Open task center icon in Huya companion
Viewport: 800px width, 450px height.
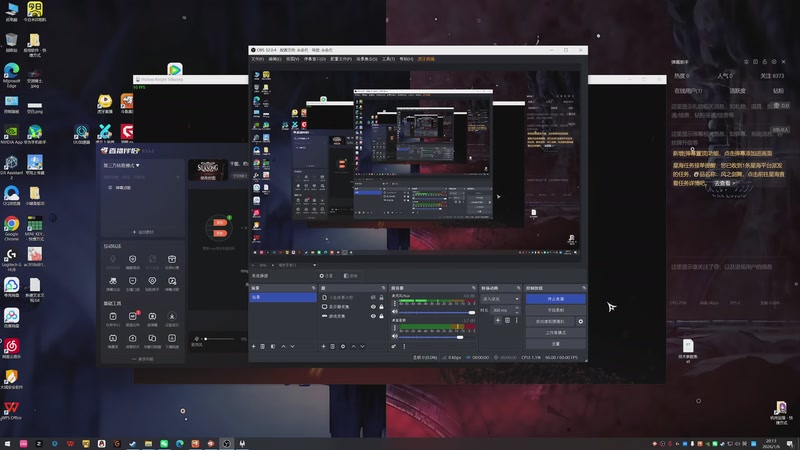coord(113,317)
